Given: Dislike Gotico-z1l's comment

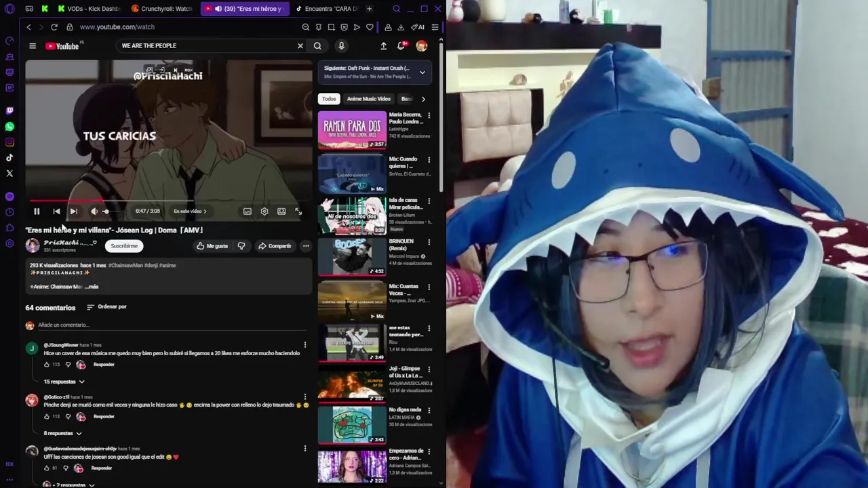Looking at the screenshot, I should pyautogui.click(x=67, y=417).
